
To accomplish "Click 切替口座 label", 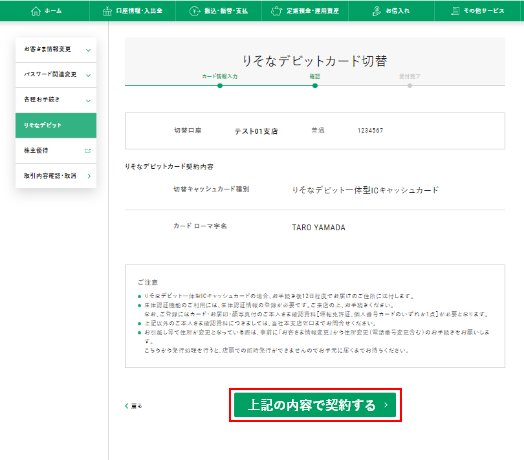I will point(187,130).
